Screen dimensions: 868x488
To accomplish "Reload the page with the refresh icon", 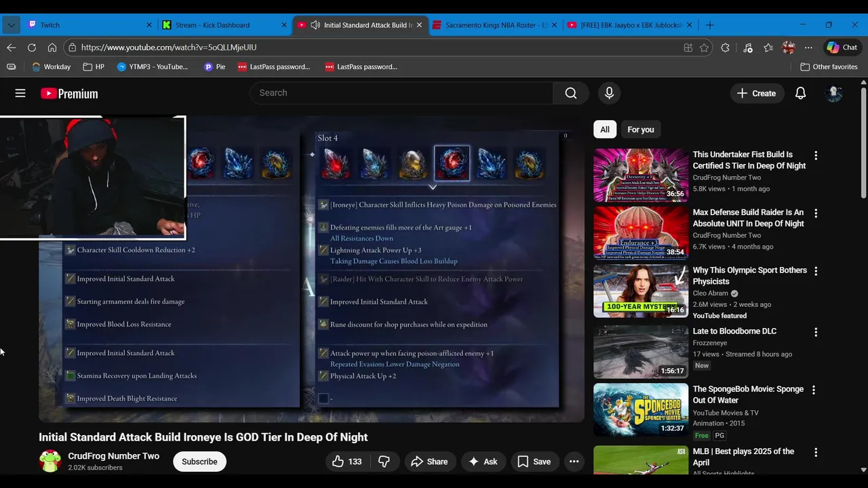I will [31, 47].
